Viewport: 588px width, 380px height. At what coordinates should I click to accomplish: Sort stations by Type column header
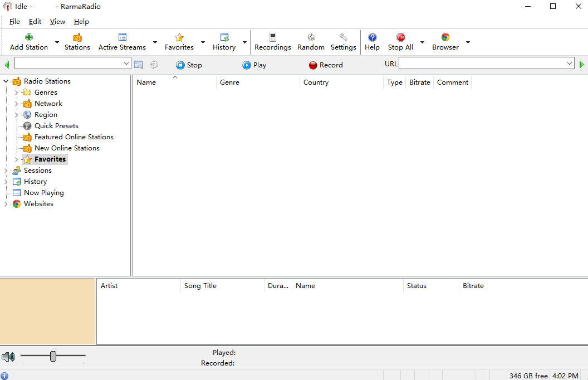click(394, 82)
